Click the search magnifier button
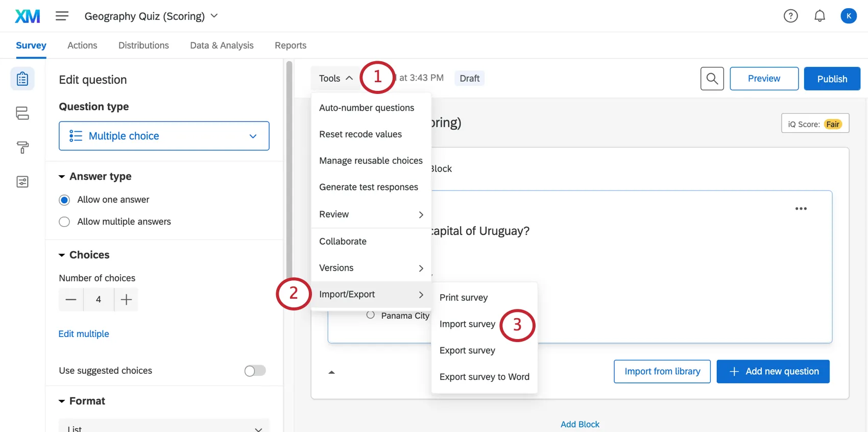868x432 pixels. click(x=712, y=79)
